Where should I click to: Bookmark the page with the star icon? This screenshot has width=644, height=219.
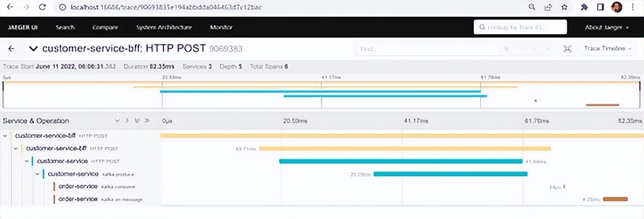564,7
